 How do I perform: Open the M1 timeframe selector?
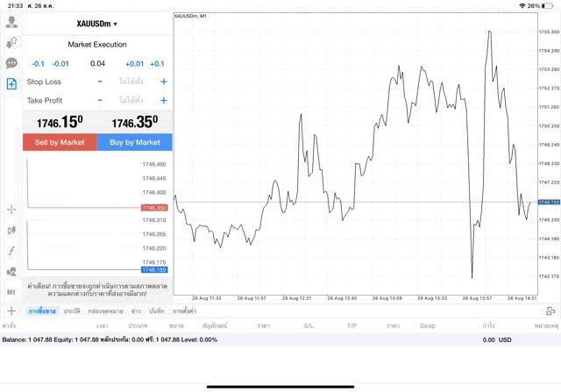(x=11, y=292)
